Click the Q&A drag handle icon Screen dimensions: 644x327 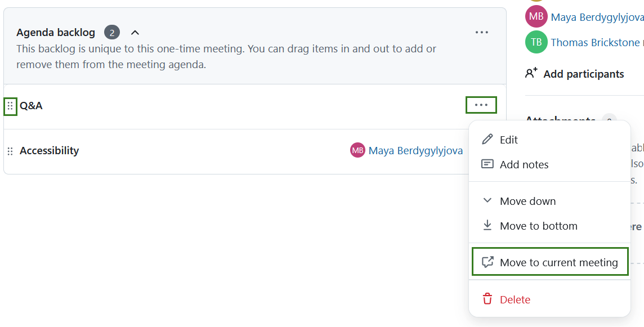pyautogui.click(x=10, y=106)
